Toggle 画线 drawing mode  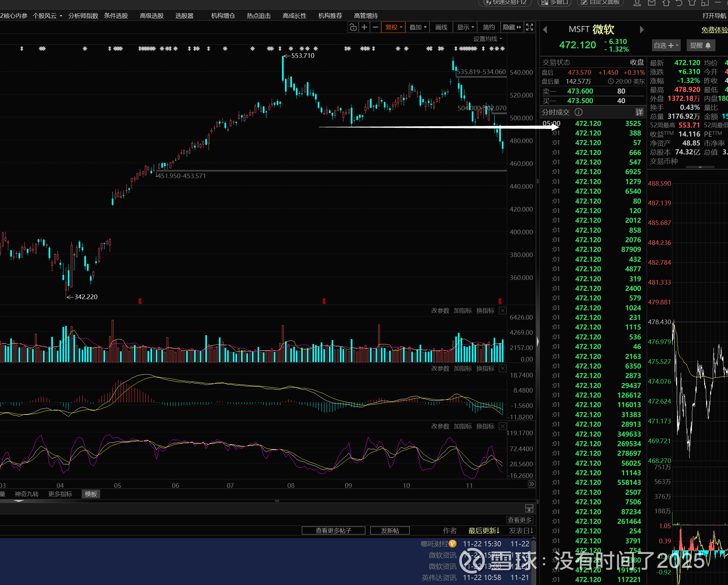tap(441, 27)
